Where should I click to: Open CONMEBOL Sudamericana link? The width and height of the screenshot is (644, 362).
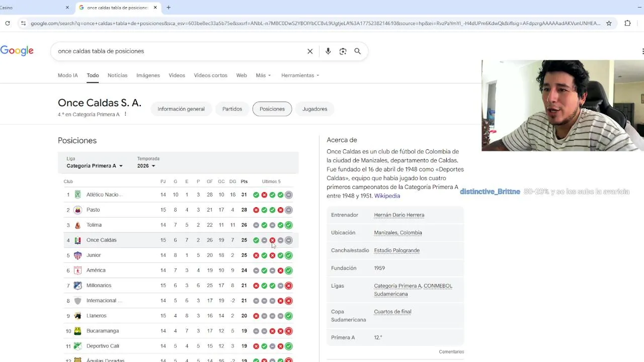tap(413, 290)
